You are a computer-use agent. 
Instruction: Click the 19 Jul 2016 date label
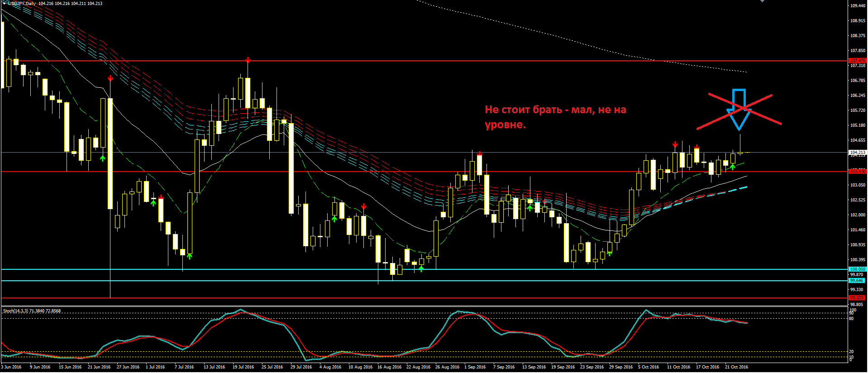243,367
